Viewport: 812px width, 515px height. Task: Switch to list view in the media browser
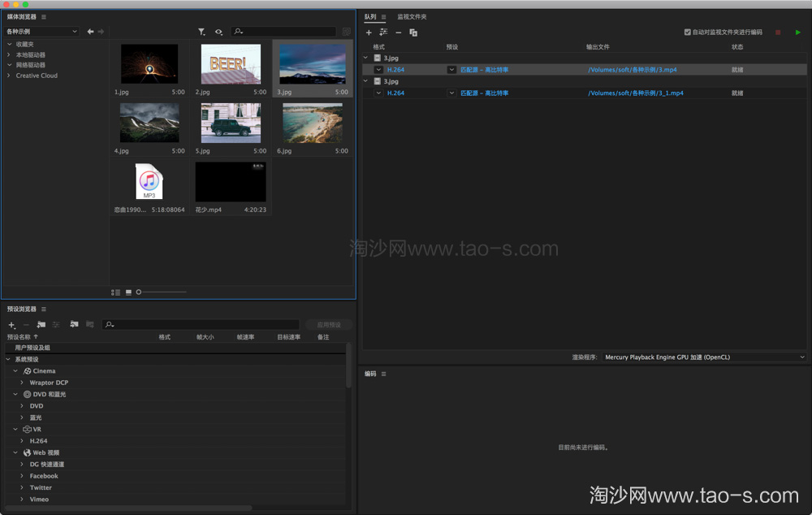pos(115,292)
